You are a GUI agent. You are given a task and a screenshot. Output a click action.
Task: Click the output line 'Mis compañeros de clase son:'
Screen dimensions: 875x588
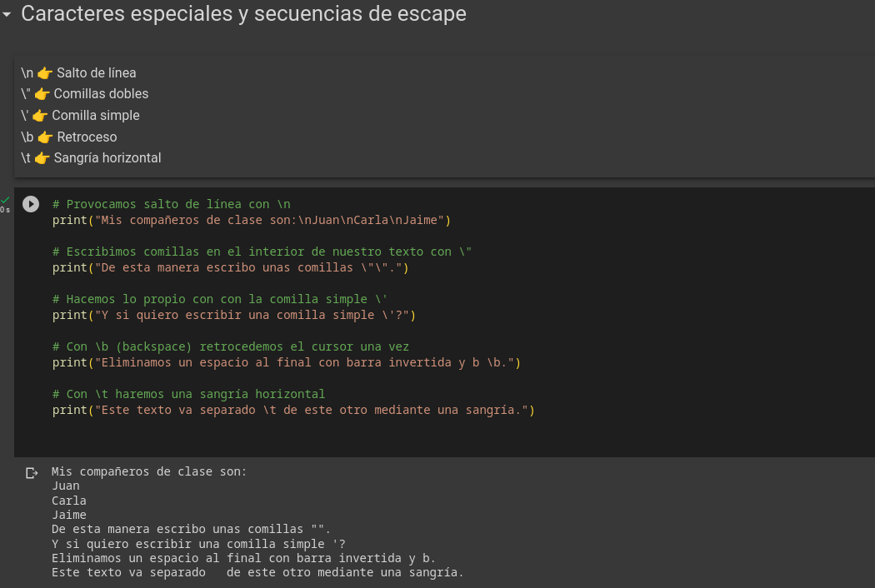click(148, 471)
